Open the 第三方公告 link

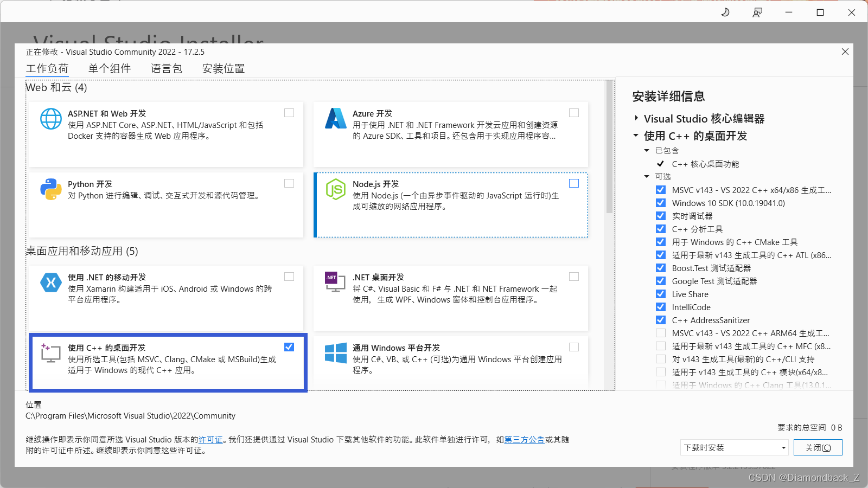(525, 440)
